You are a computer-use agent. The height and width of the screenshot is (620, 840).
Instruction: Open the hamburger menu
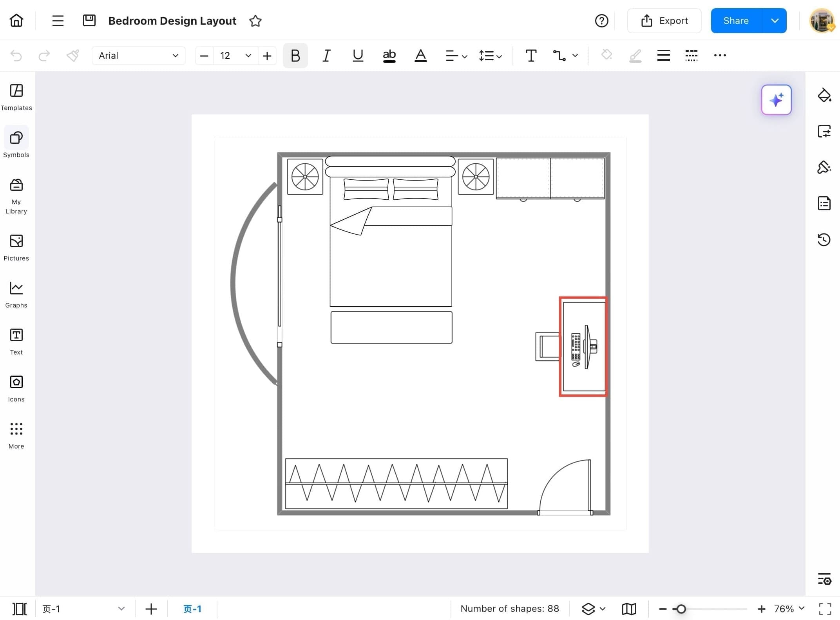tap(58, 20)
